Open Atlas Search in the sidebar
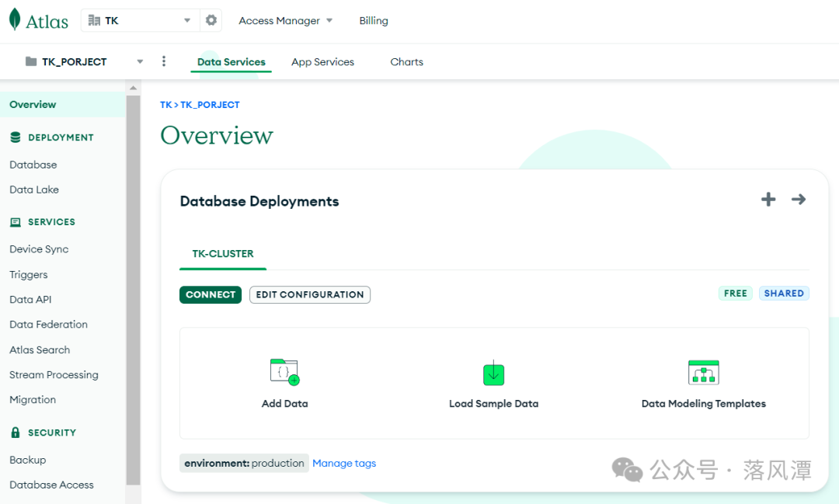Image resolution: width=839 pixels, height=504 pixels. 40,350
